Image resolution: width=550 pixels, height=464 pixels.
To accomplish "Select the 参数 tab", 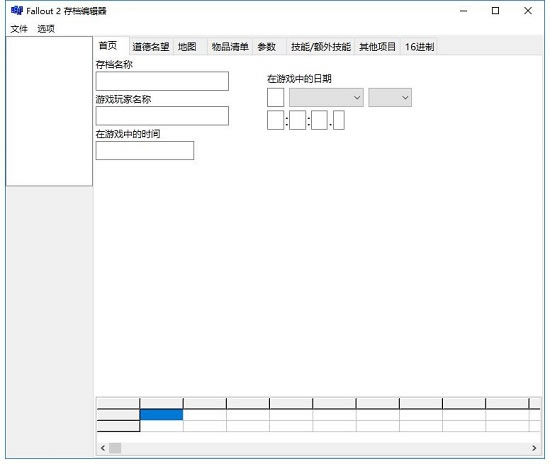I will coord(267,47).
